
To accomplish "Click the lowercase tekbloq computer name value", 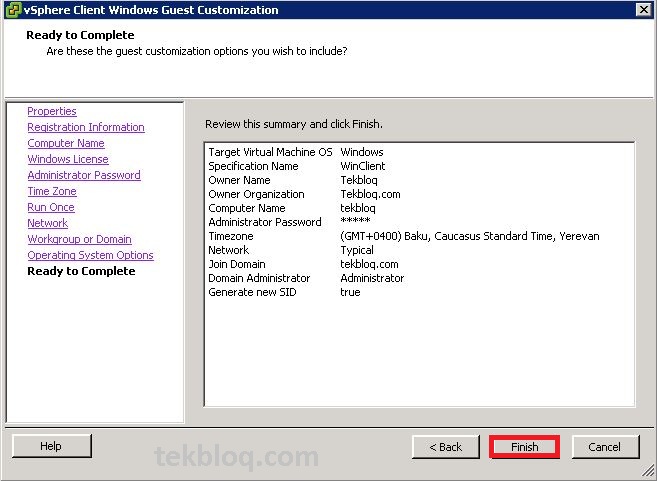I will coord(358,208).
